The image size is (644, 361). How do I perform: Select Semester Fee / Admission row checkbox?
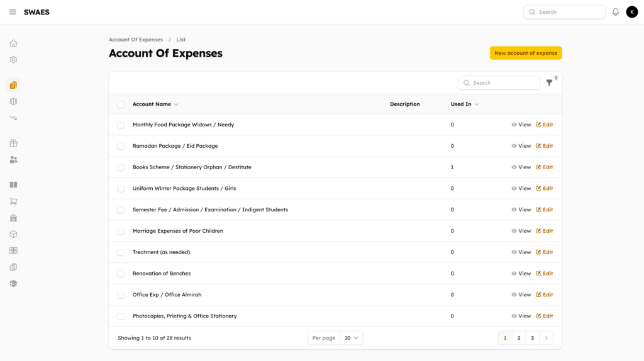click(x=121, y=210)
